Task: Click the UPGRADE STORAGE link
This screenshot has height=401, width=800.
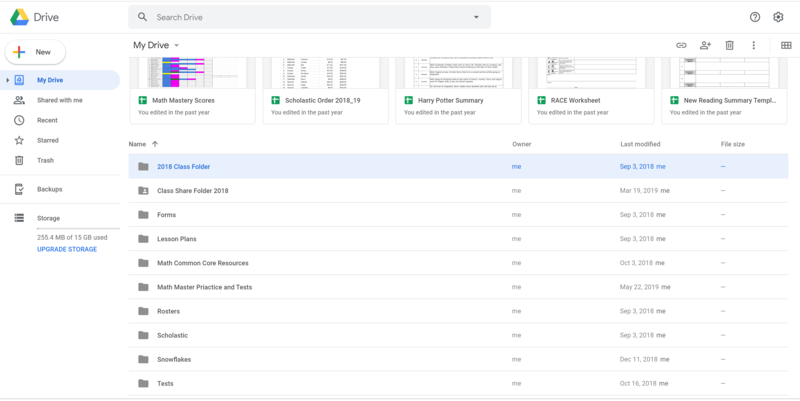Action: 67,249
